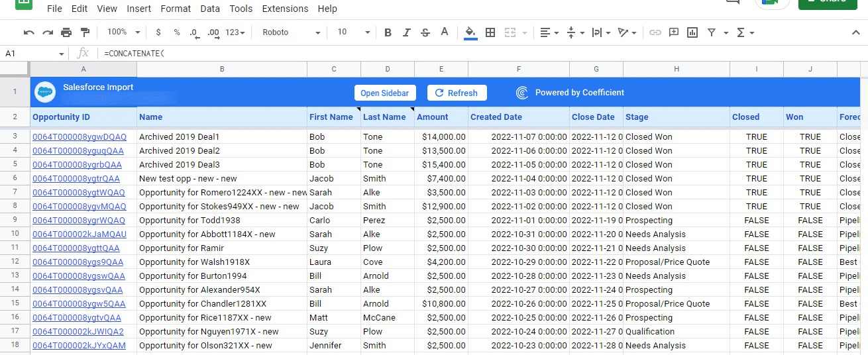
Task: Click the Insert chart icon
Action: (692, 32)
